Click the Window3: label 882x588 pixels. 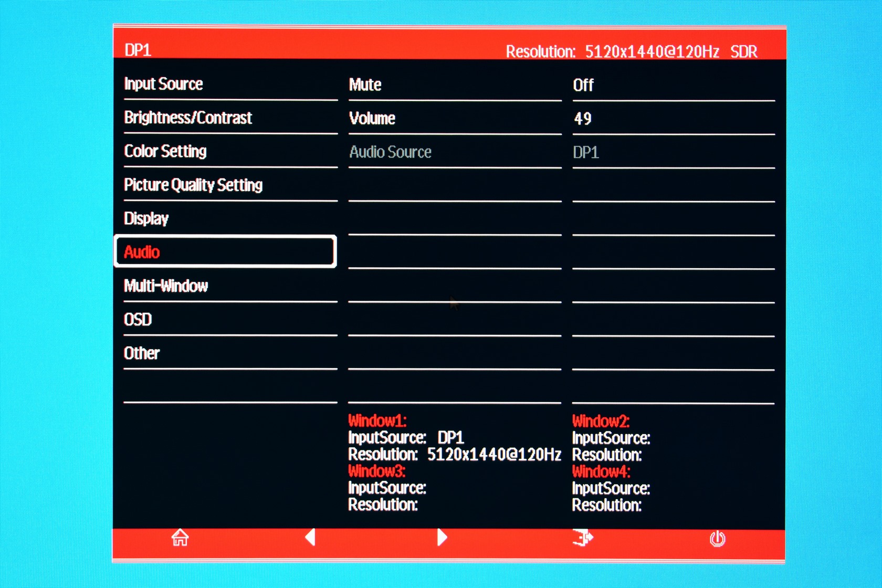[x=377, y=470]
